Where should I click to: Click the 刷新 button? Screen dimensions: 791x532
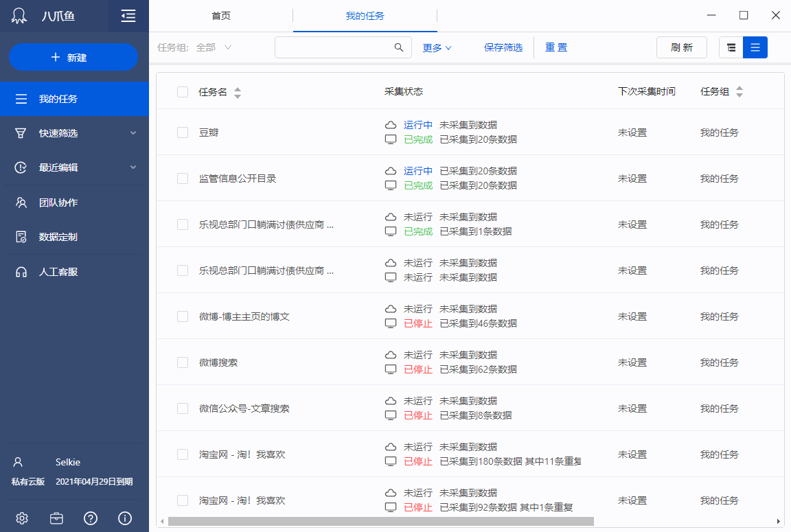coord(682,47)
